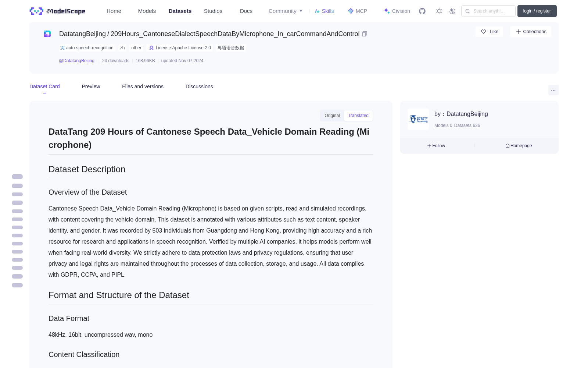Viewport: 588px width, 368px height.
Task: Click the login / register button
Action: tap(537, 11)
